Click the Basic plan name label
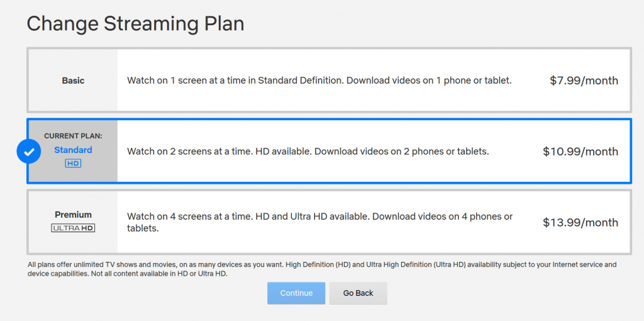 tap(73, 81)
